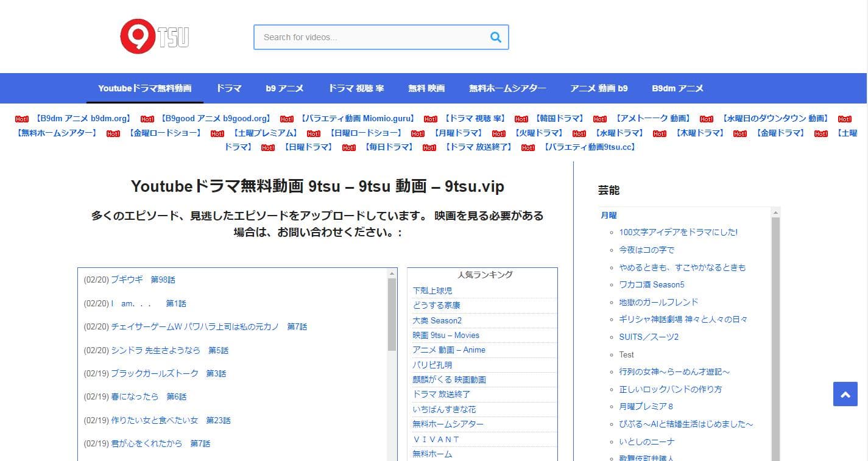
Task: Open the 日曜ドラマ hot link
Action: tap(308, 147)
